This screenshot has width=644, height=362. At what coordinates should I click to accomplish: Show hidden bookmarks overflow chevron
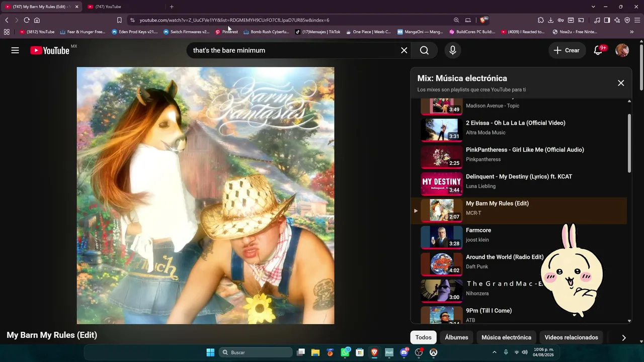point(632,32)
